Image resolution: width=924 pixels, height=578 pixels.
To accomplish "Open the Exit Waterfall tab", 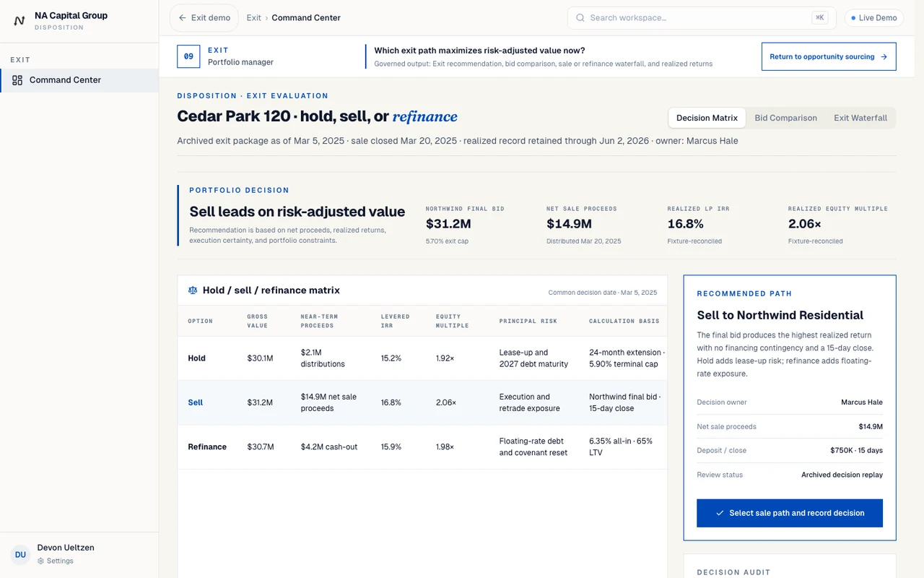I will click(860, 118).
